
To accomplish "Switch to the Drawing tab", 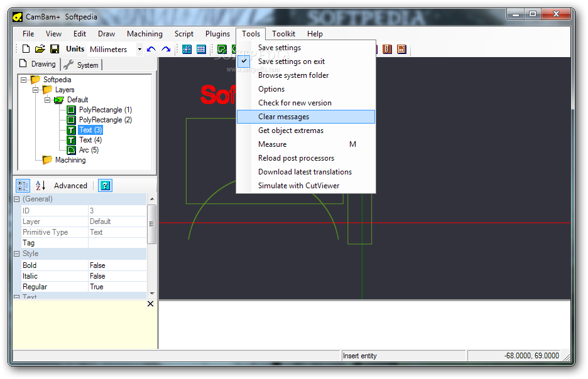I will [x=38, y=64].
